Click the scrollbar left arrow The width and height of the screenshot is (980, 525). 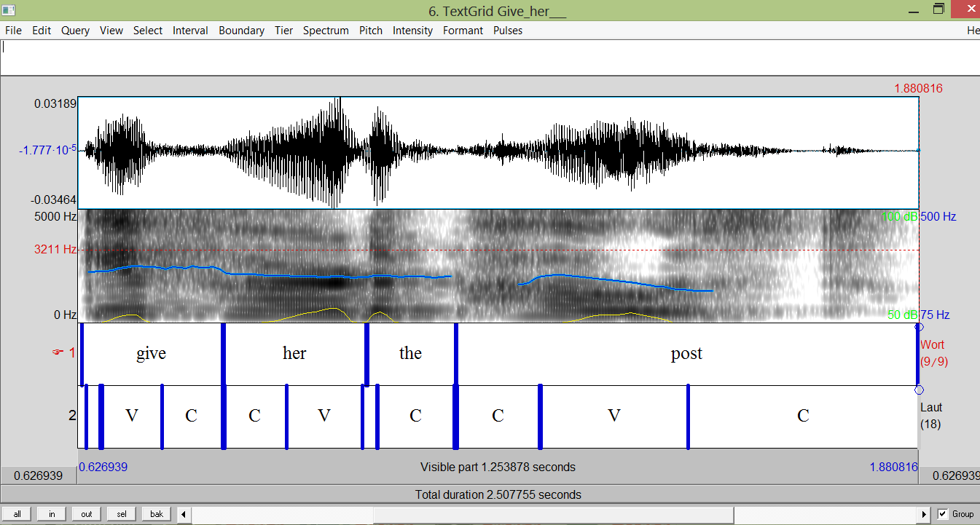click(x=183, y=514)
